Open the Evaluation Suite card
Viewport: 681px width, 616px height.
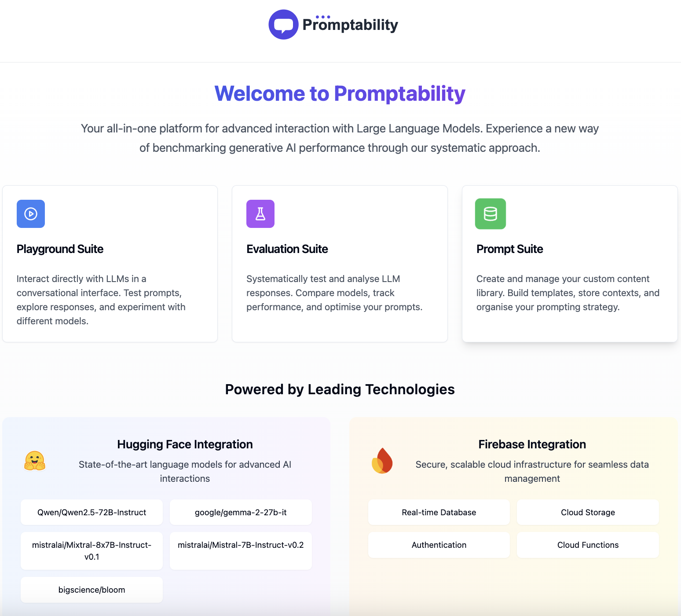[340, 264]
